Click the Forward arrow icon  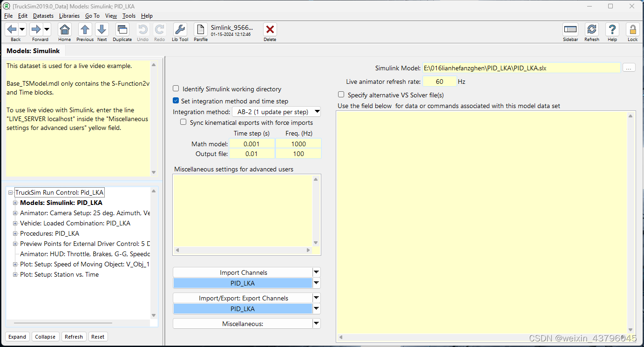[36, 30]
